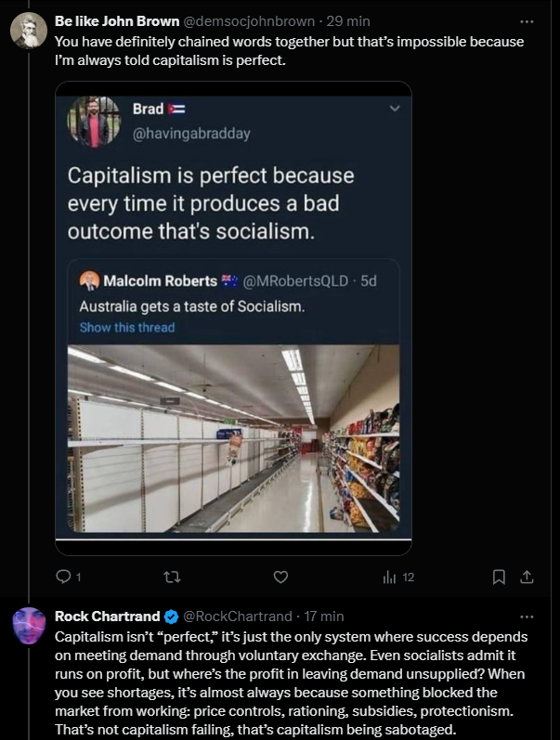Like the John Brown tweet

(x=280, y=577)
